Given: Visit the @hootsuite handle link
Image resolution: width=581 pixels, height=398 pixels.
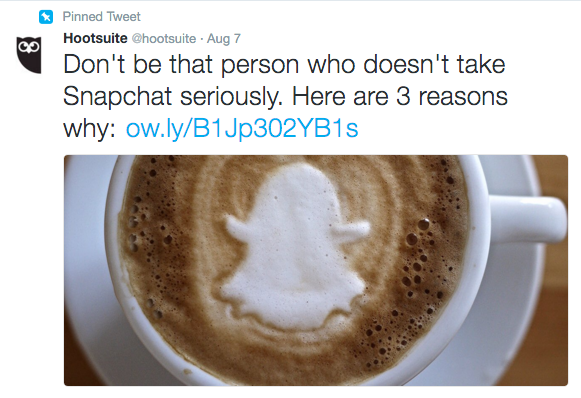Looking at the screenshot, I should pos(164,39).
